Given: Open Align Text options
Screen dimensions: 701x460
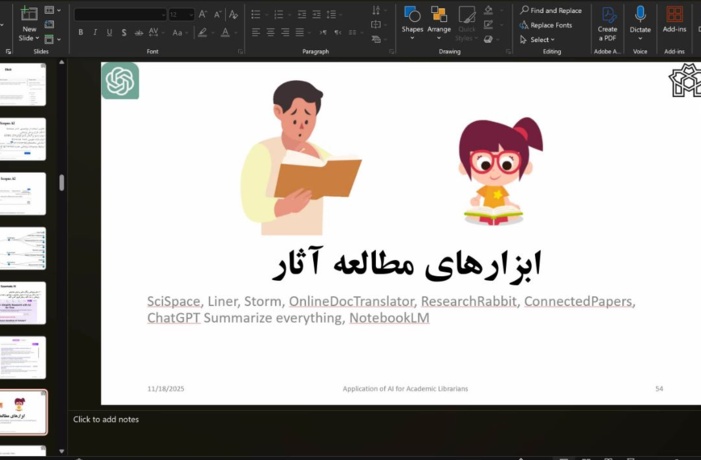Looking at the screenshot, I should coord(378,25).
